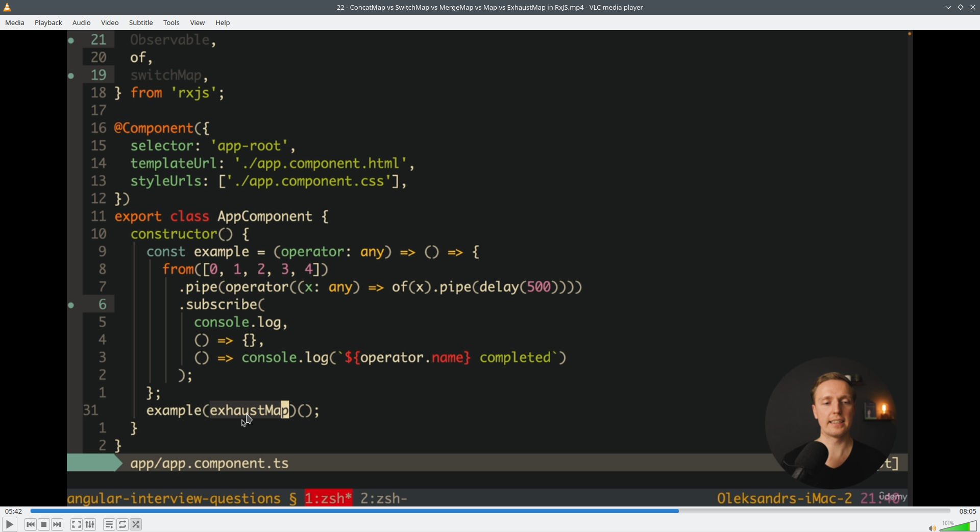
Task: Open the Audio menu
Action: (82, 22)
